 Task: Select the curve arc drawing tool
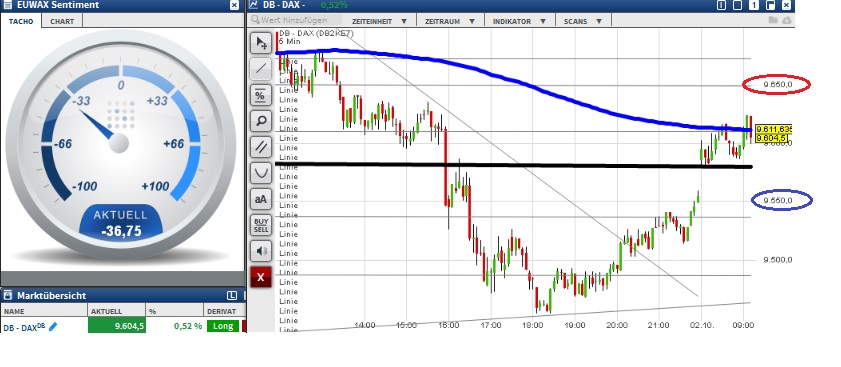[x=261, y=173]
